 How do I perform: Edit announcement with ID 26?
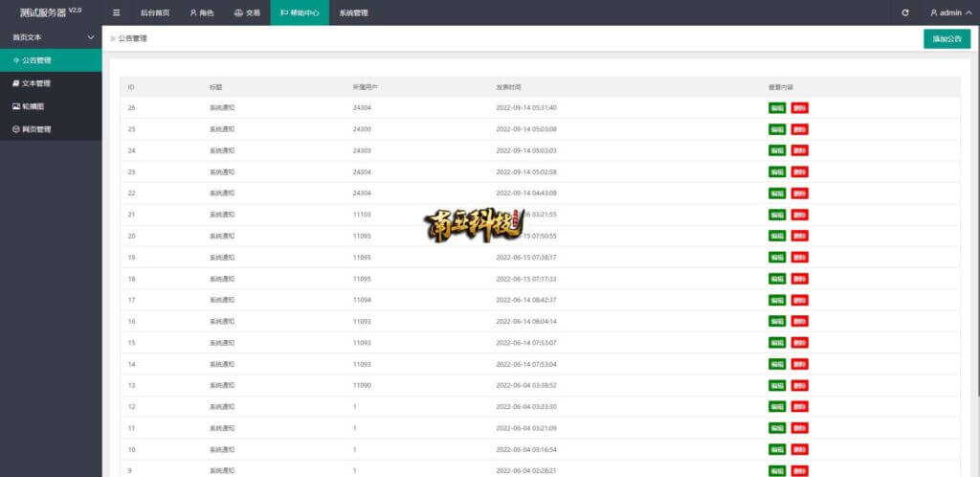click(777, 107)
